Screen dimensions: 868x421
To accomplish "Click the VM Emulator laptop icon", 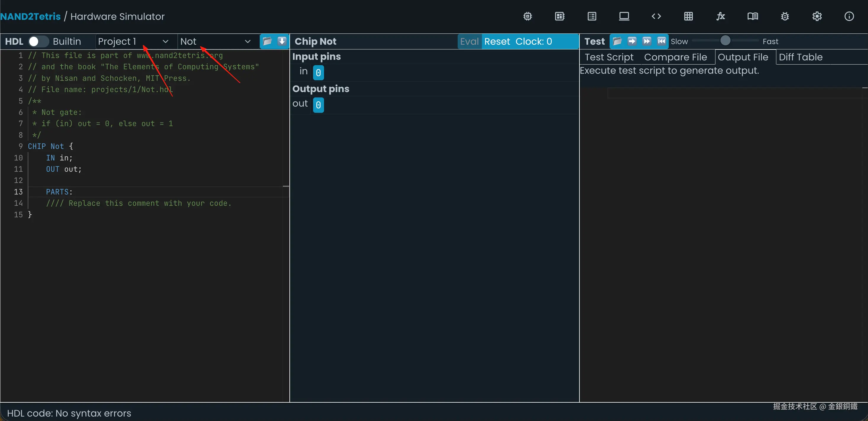I will click(x=624, y=16).
